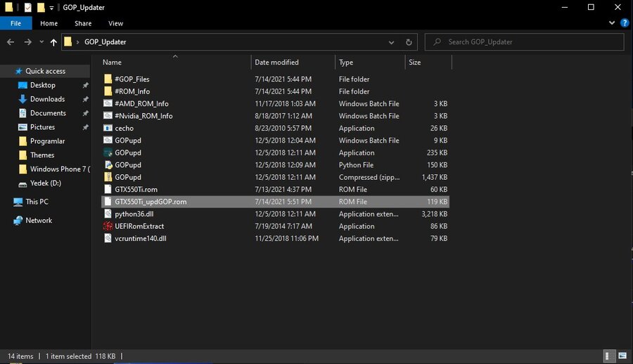Select the Network item in the sidebar

(x=39, y=220)
